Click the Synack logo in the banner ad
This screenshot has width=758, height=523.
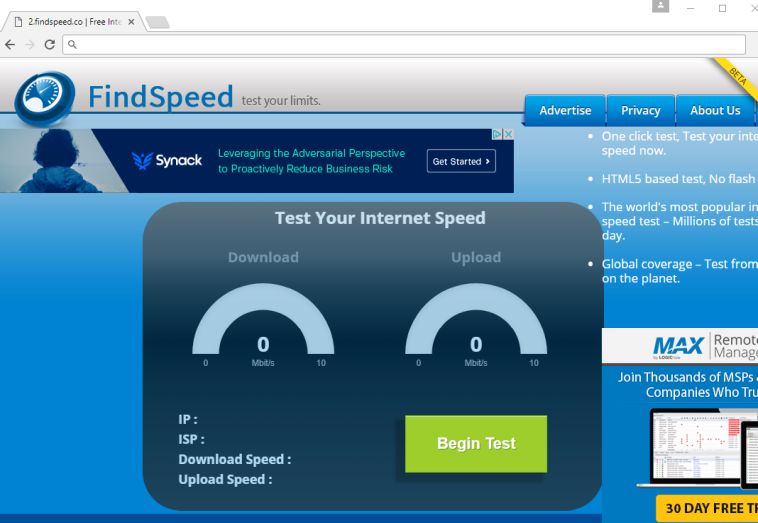click(167, 160)
